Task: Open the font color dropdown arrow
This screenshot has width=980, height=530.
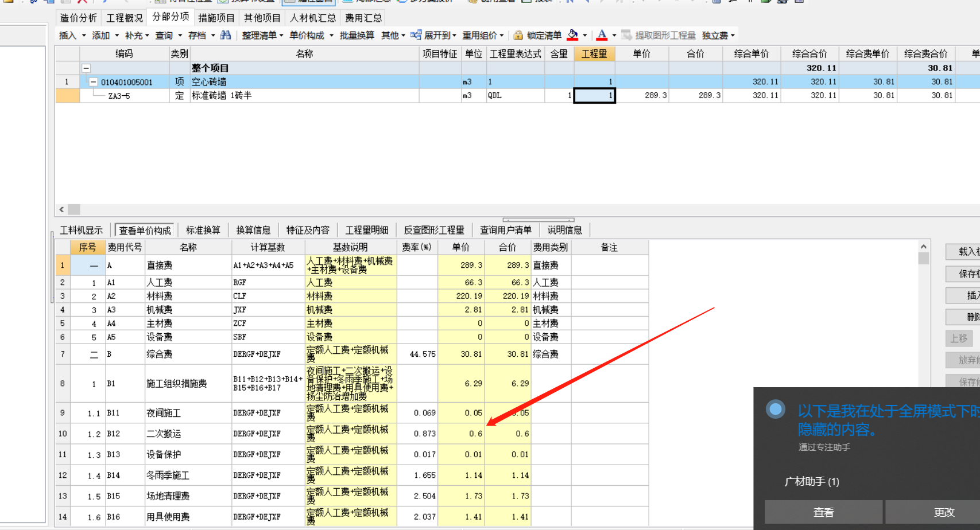Action: pyautogui.click(x=614, y=36)
